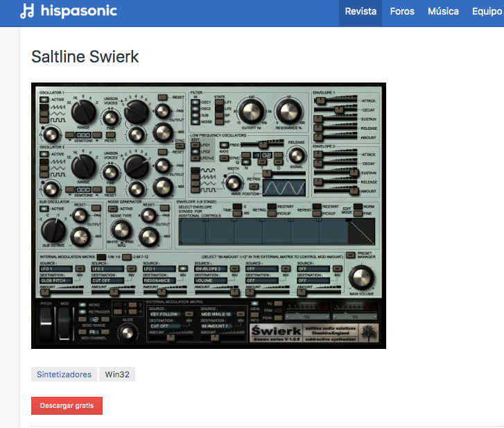
Task: Enable filter input OSC1
Action: point(195,102)
